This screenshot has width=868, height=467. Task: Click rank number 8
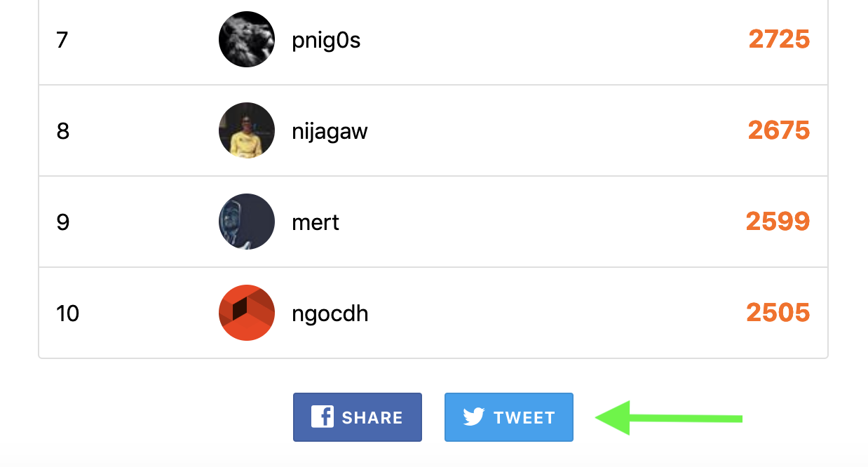click(x=63, y=131)
